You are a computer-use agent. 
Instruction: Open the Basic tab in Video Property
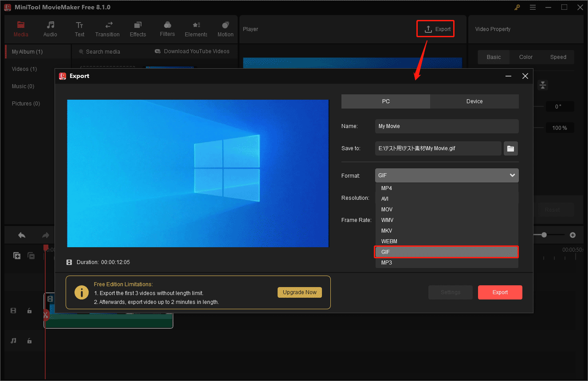pos(494,57)
